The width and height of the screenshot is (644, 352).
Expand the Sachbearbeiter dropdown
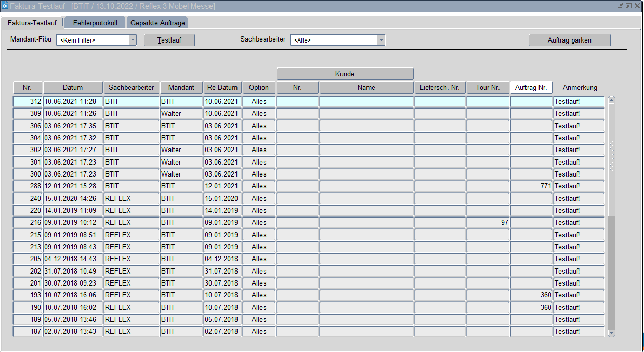381,40
